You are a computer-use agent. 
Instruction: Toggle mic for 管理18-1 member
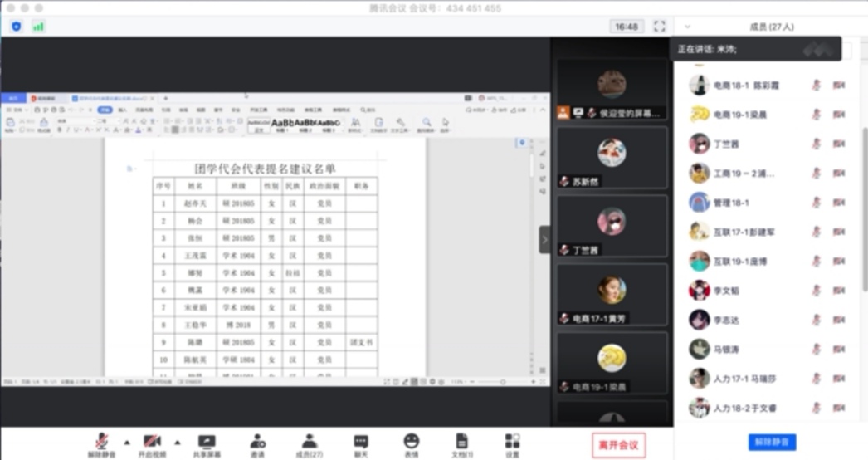[x=816, y=203]
